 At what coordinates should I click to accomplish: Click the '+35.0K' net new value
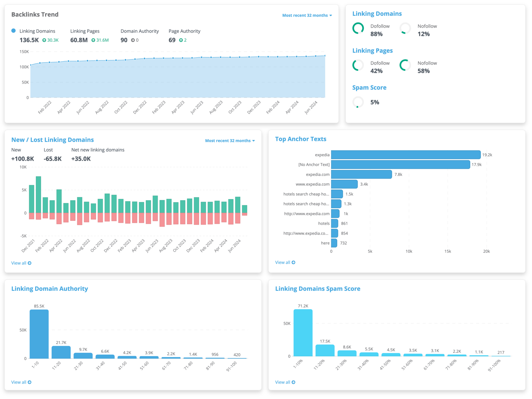point(81,159)
